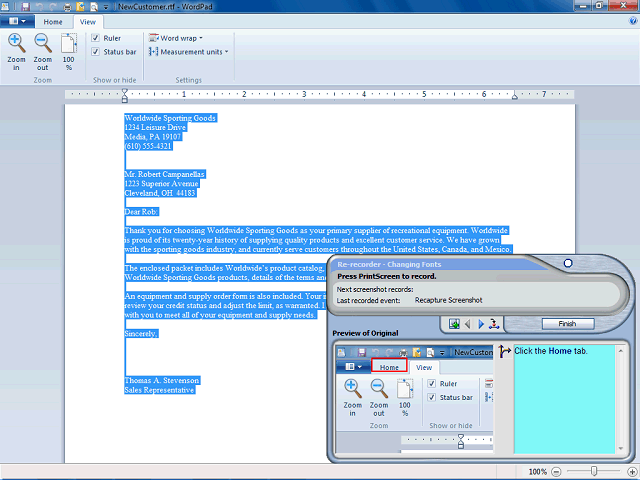Click the 'Recapture Screenshot' event text
Screen dimensions: 640x480
[x=449, y=300]
